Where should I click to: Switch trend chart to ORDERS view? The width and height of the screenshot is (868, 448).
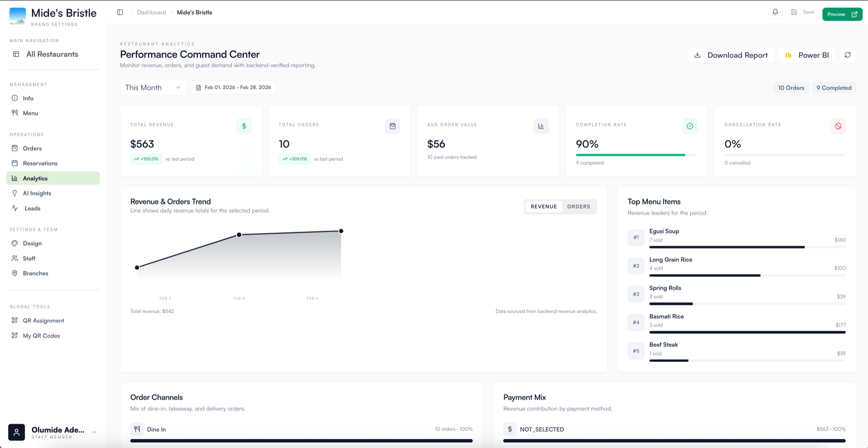579,206
